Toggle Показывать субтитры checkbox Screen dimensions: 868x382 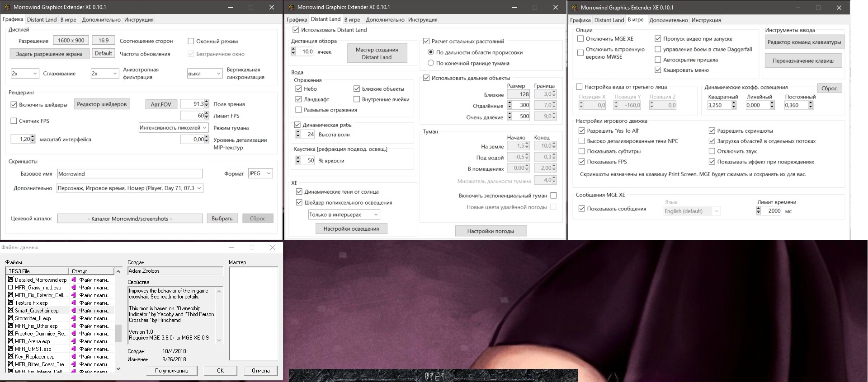tap(581, 151)
